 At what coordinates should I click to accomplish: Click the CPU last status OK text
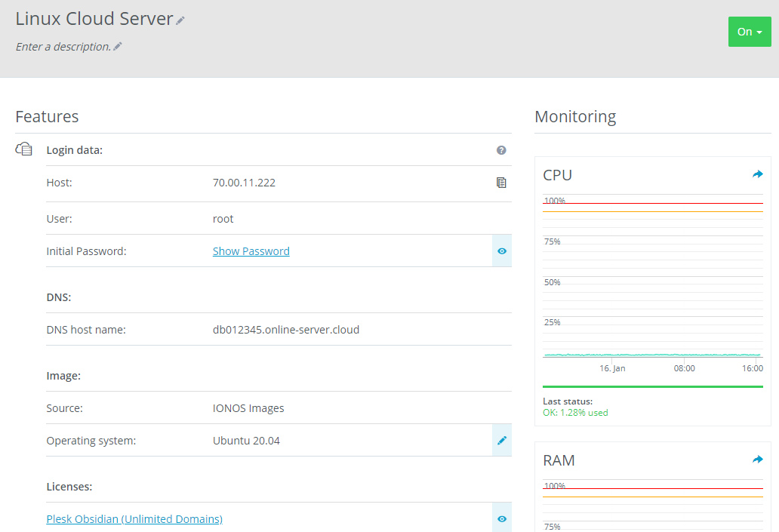coord(575,413)
